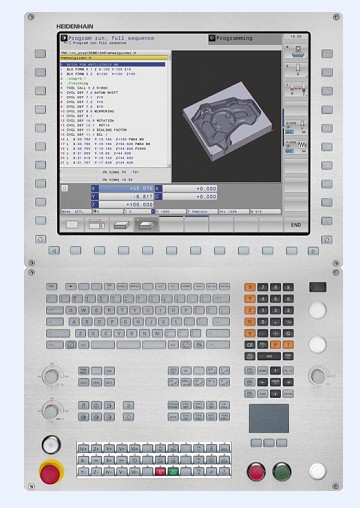The width and height of the screenshot is (360, 508).
Task: Push the large round green start button
Action: 282,472
